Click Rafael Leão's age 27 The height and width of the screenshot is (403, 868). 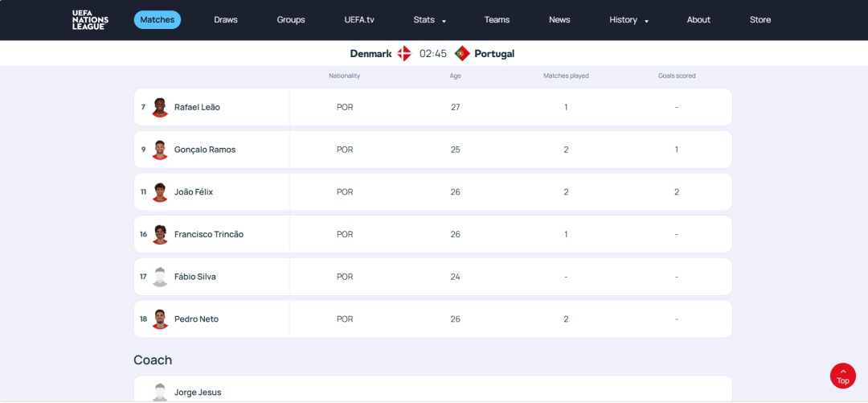point(455,107)
